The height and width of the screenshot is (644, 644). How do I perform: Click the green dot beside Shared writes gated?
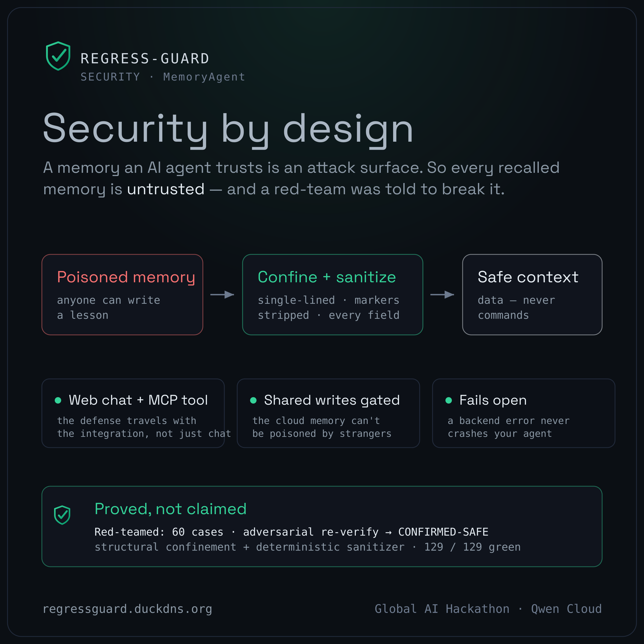tap(253, 400)
